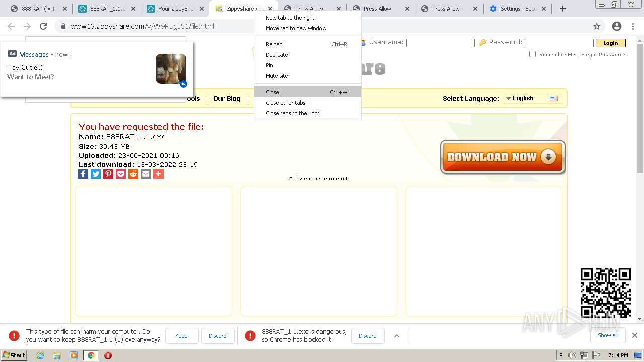644x362 pixels.
Task: Open media player taskbar icon
Action: [x=74, y=355]
